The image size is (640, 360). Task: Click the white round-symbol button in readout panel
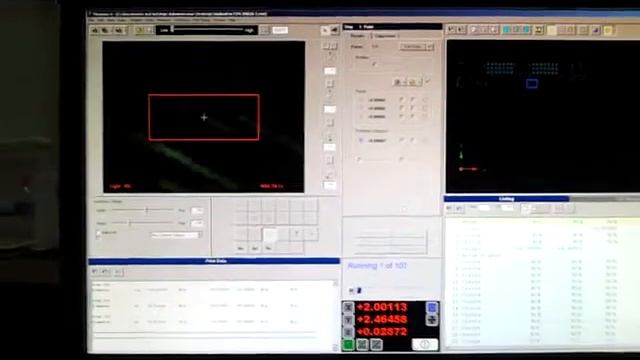424,344
